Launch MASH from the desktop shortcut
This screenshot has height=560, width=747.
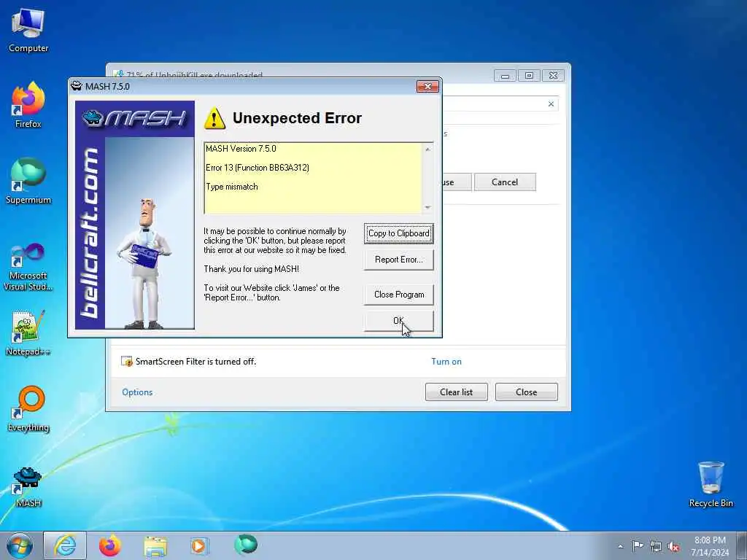[x=28, y=486]
